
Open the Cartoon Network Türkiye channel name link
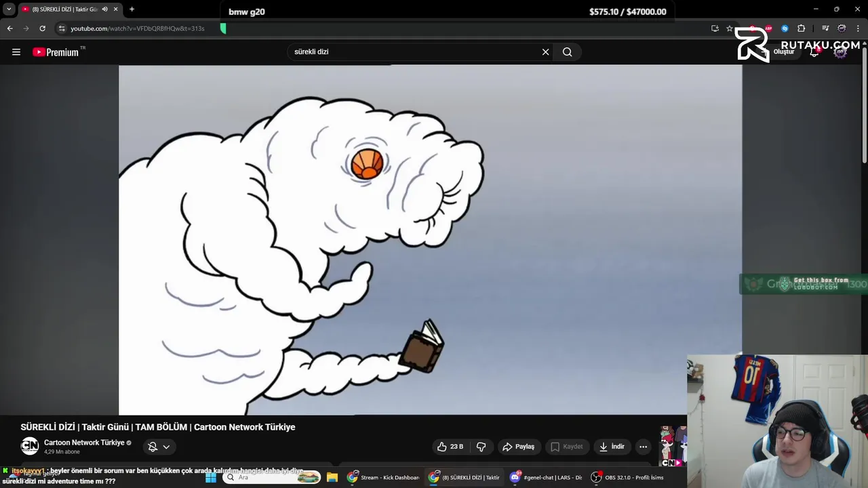coord(84,443)
